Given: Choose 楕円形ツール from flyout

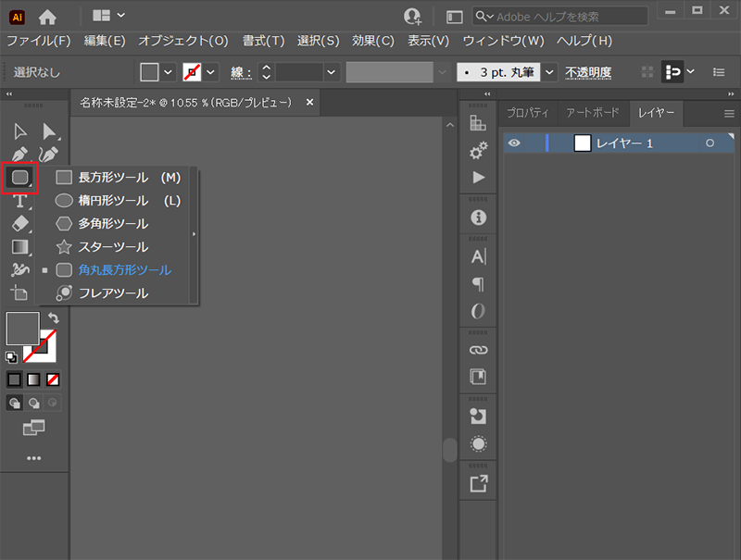Looking at the screenshot, I should (118, 201).
